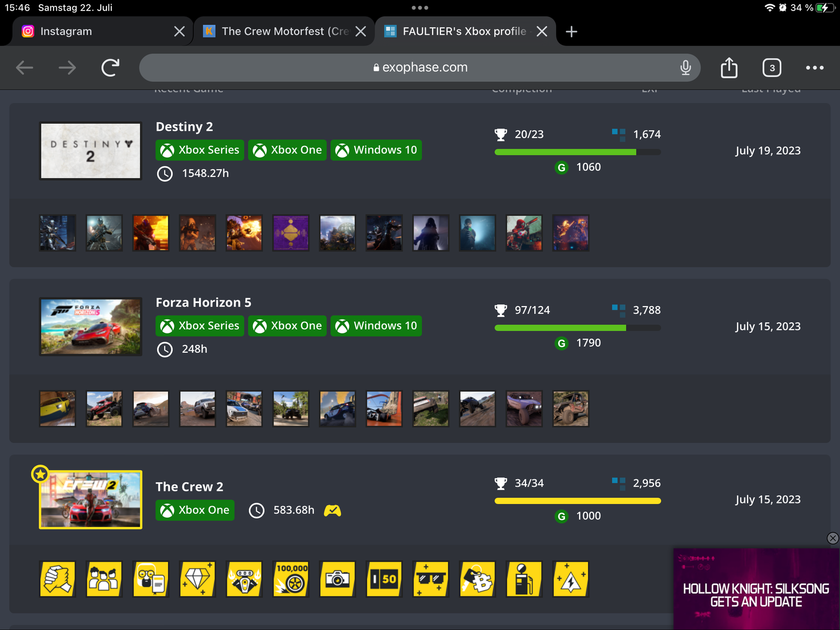Open the Hollow Knight Silksong update ad
This screenshot has width=840, height=630.
pyautogui.click(x=757, y=589)
